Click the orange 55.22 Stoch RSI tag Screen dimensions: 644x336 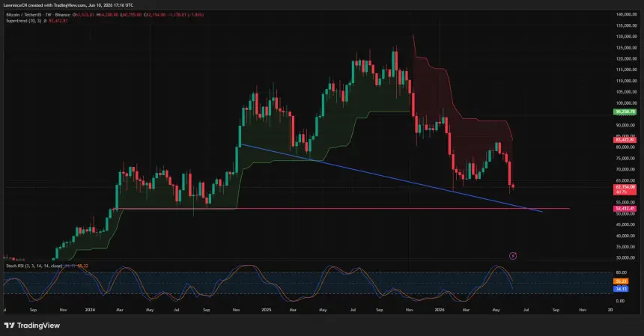[x=621, y=281]
